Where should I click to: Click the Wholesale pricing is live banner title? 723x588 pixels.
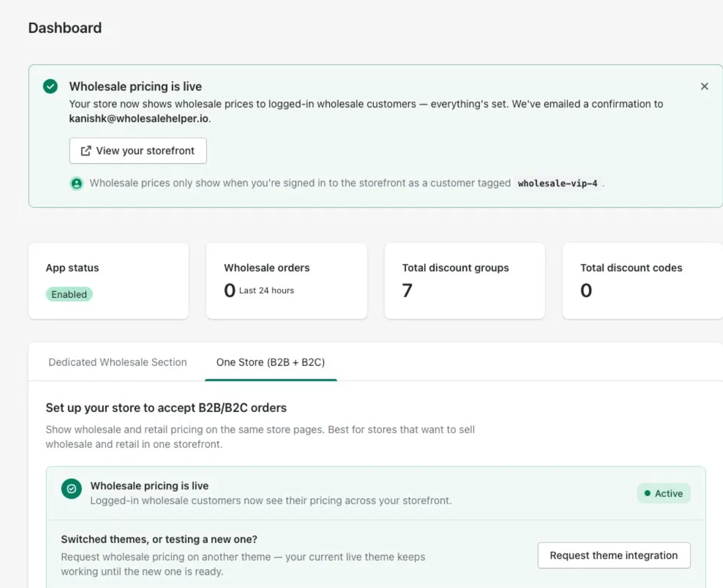click(x=136, y=86)
